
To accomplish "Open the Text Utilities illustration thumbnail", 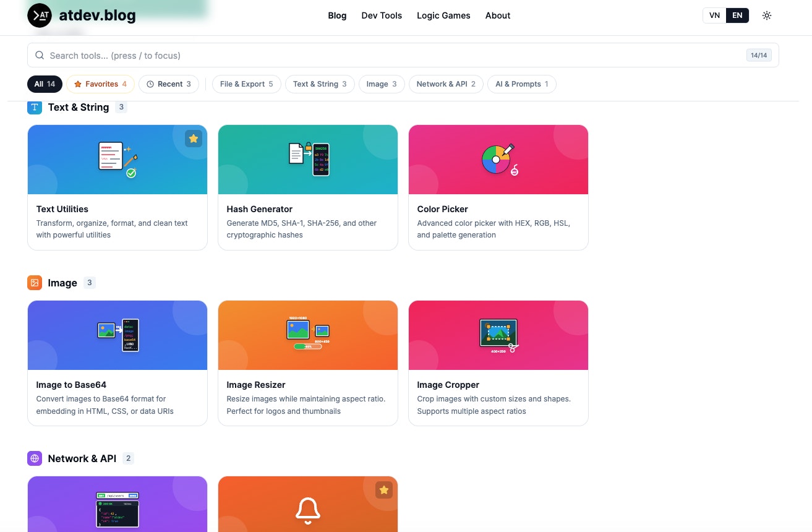I will pos(118,160).
